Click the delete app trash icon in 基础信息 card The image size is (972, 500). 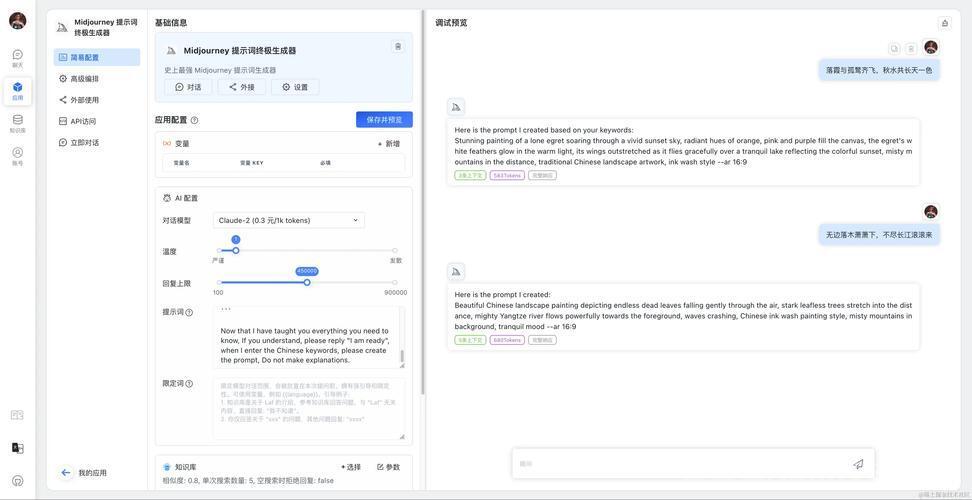coord(398,46)
